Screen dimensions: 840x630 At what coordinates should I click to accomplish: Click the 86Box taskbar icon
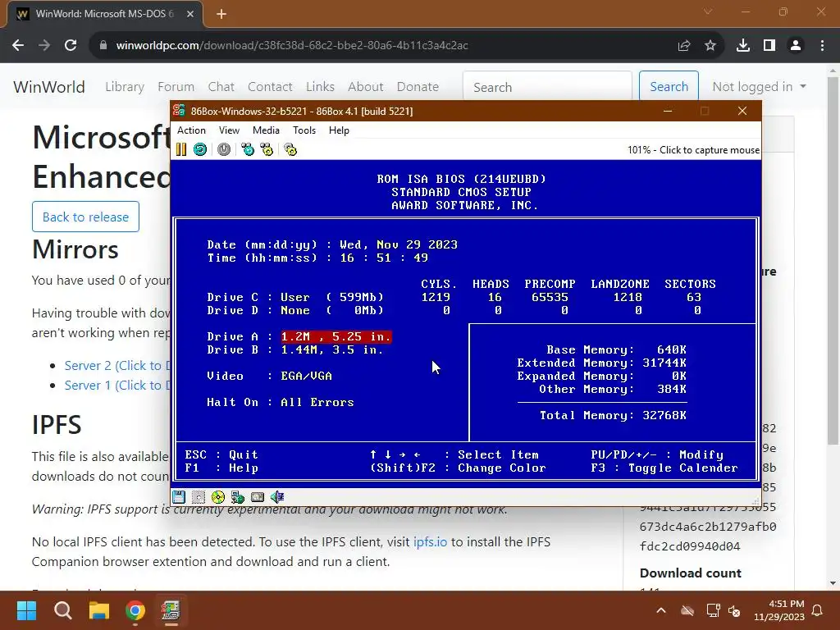[x=171, y=610]
